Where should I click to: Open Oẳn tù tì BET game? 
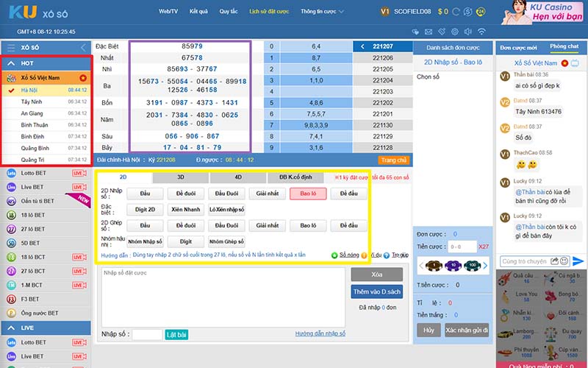point(46,201)
